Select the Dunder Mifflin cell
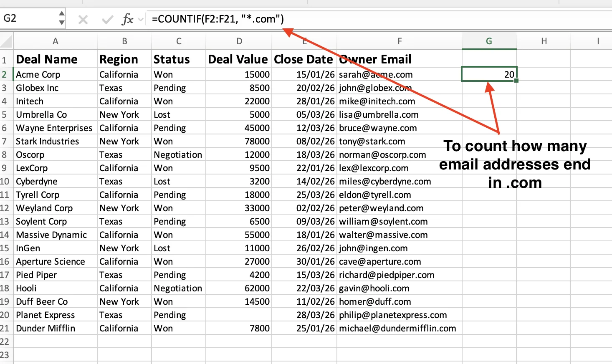 click(x=56, y=328)
